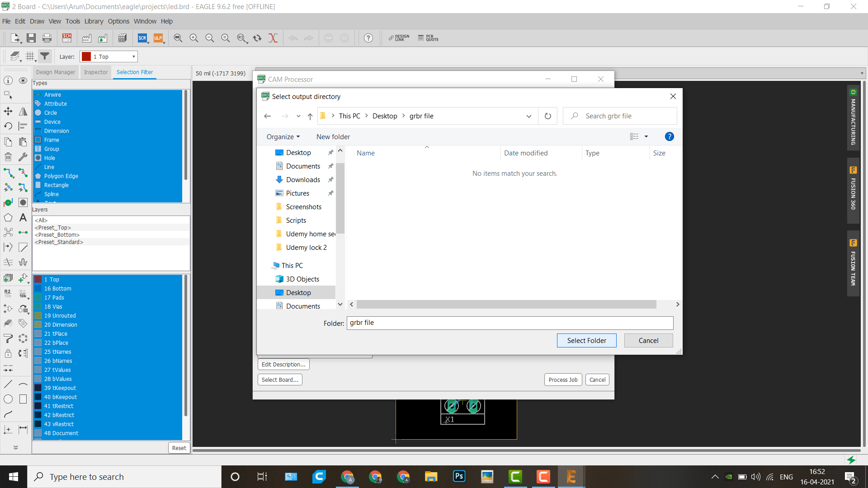The height and width of the screenshot is (488, 868).
Task: Select the Rotate tool
Action: [8, 126]
